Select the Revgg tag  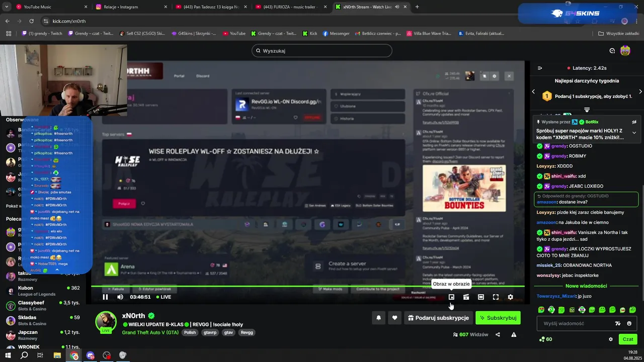(247, 332)
